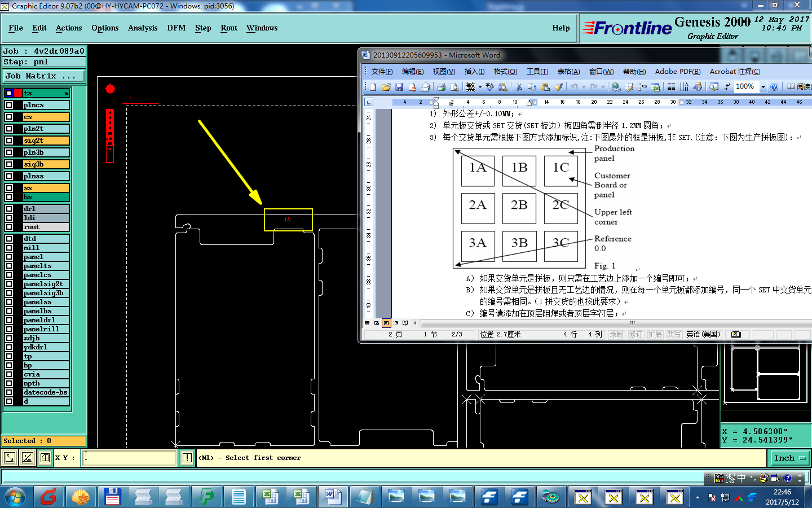Click the New document icon in Word
Viewport: 812px width, 508px height.
click(373, 87)
